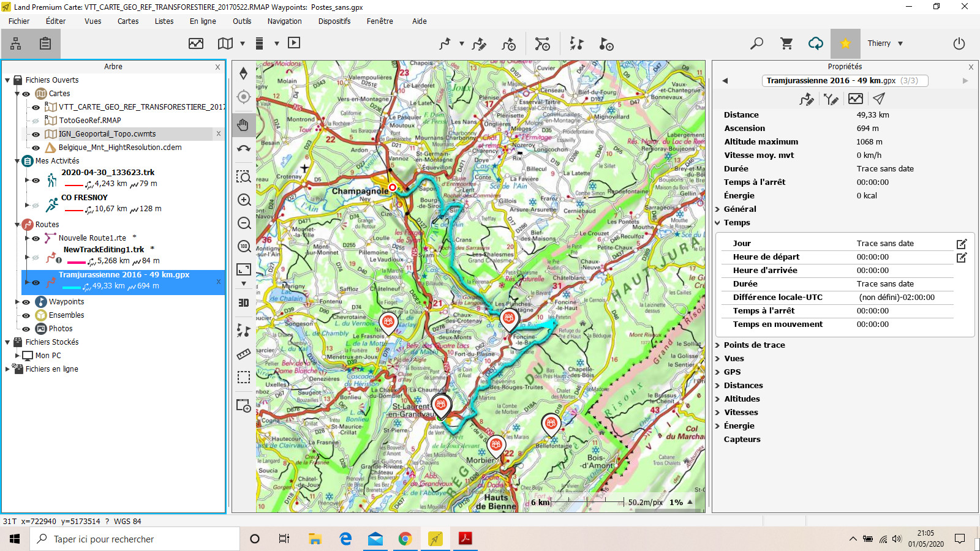The image size is (980, 551).
Task: Click the send arrow icon in Propriétés
Action: (x=879, y=99)
